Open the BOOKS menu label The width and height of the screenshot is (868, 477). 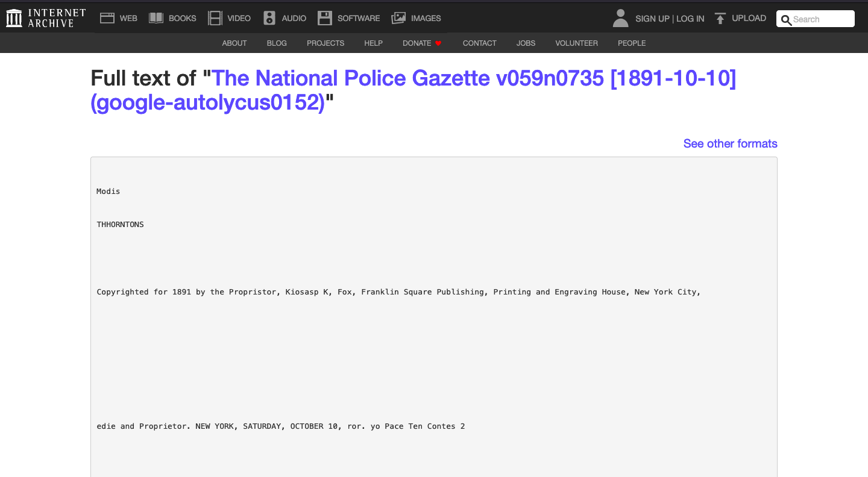(183, 19)
